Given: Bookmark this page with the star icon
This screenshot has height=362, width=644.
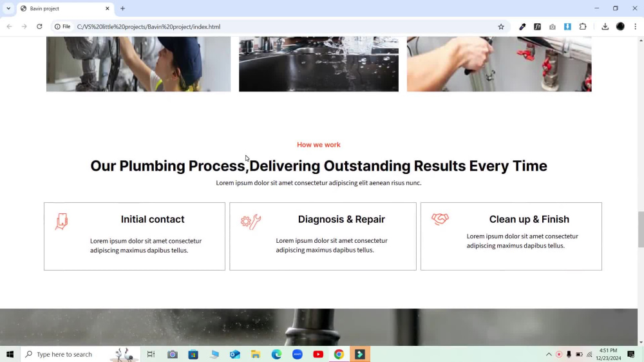Looking at the screenshot, I should point(500,26).
